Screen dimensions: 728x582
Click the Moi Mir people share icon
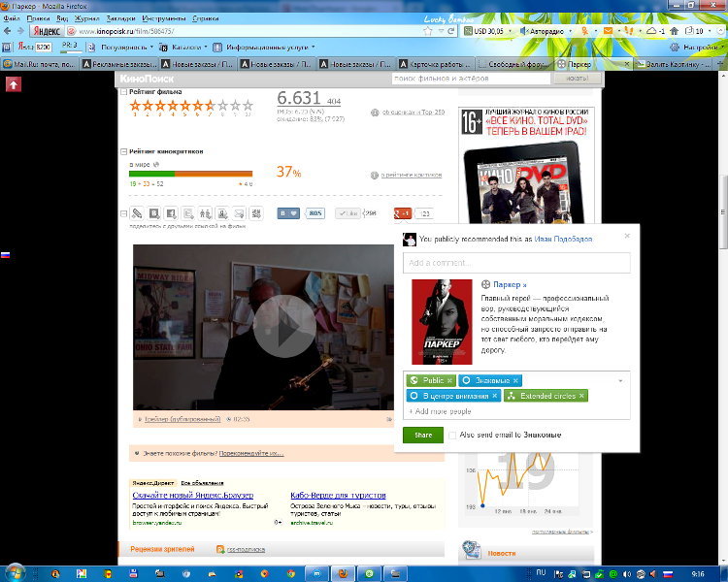tap(205, 213)
